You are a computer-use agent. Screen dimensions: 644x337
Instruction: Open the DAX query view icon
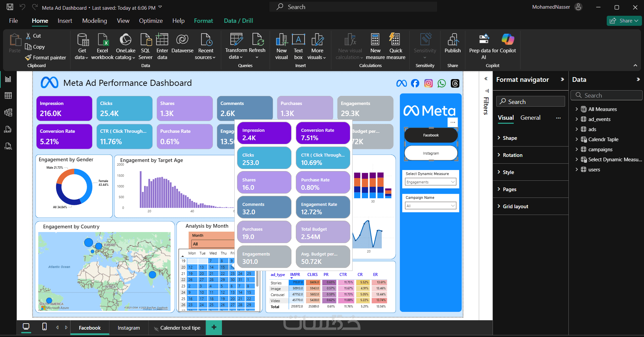8,129
